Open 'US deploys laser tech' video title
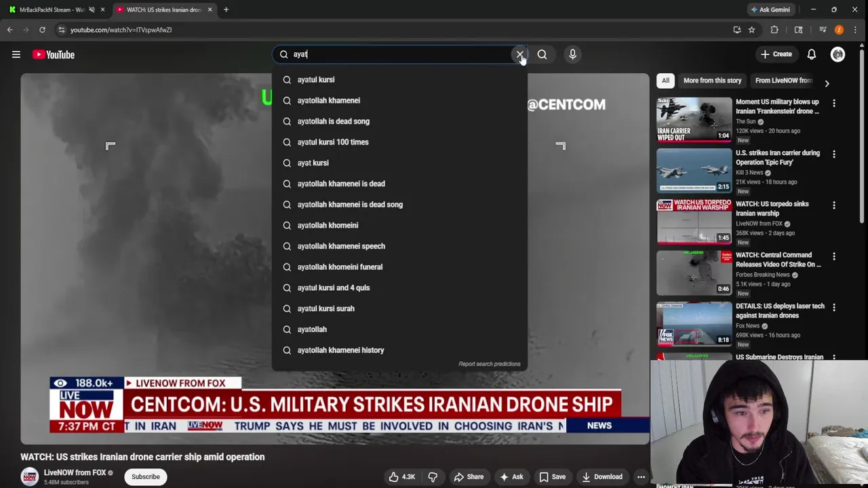Viewport: 868px width, 488px height. tap(780, 310)
